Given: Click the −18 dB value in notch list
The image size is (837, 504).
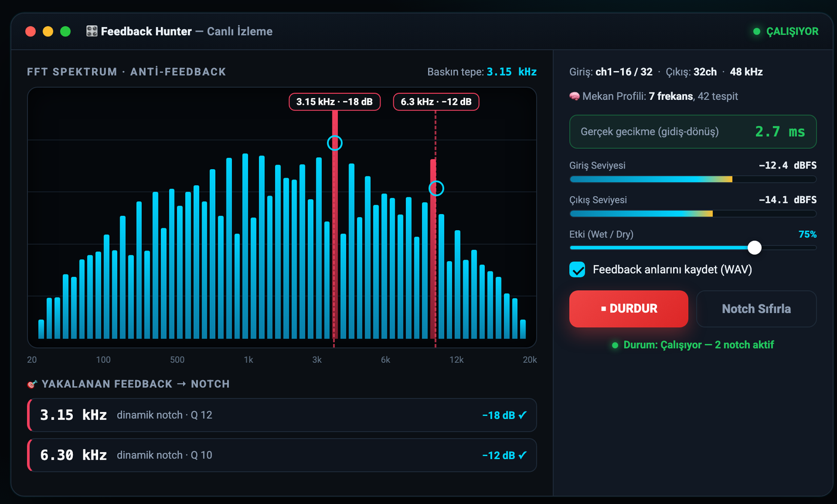Looking at the screenshot, I should click(498, 415).
